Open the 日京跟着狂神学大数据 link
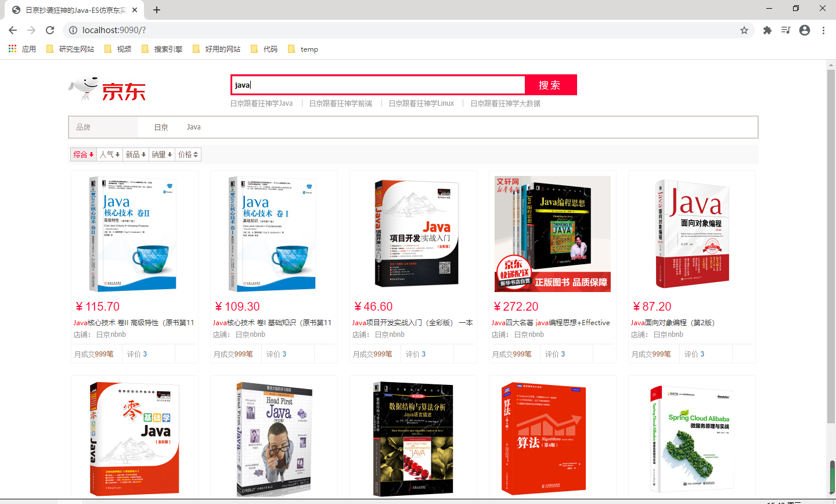Image resolution: width=836 pixels, height=504 pixels. pos(505,103)
